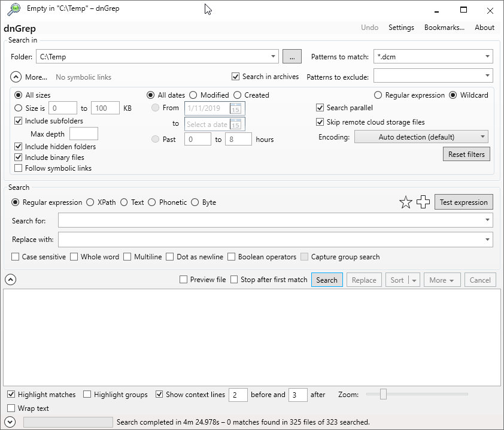Click the star icon to bookmark search
Image resolution: width=504 pixels, height=430 pixels.
pyautogui.click(x=406, y=202)
